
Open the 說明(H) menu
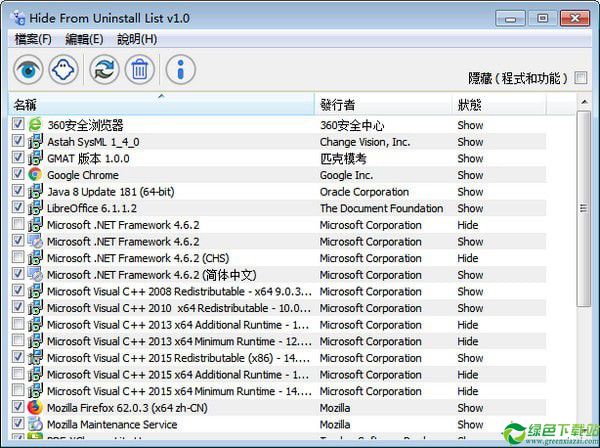pyautogui.click(x=137, y=39)
